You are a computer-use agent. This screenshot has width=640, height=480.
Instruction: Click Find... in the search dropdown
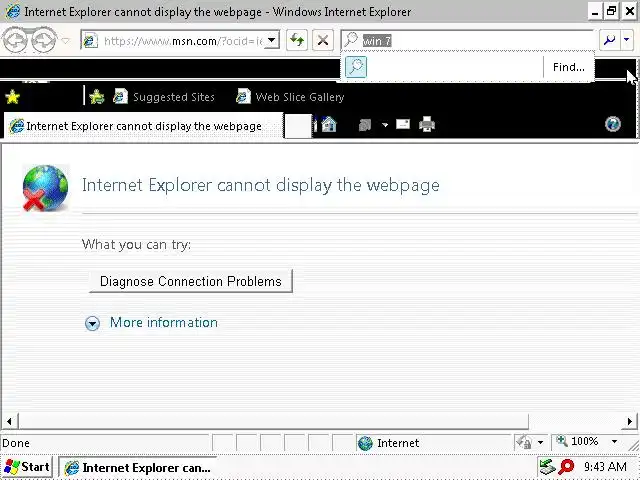coord(569,67)
